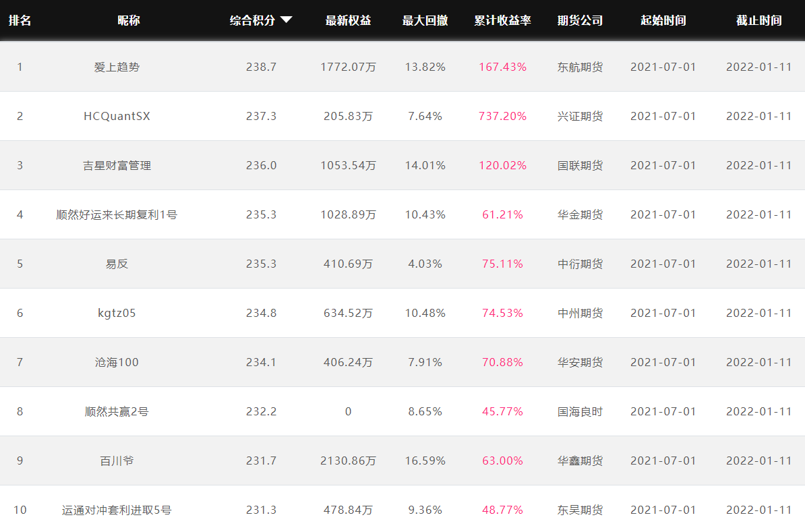
Task: Select nickname 百川爷
Action: 117,461
